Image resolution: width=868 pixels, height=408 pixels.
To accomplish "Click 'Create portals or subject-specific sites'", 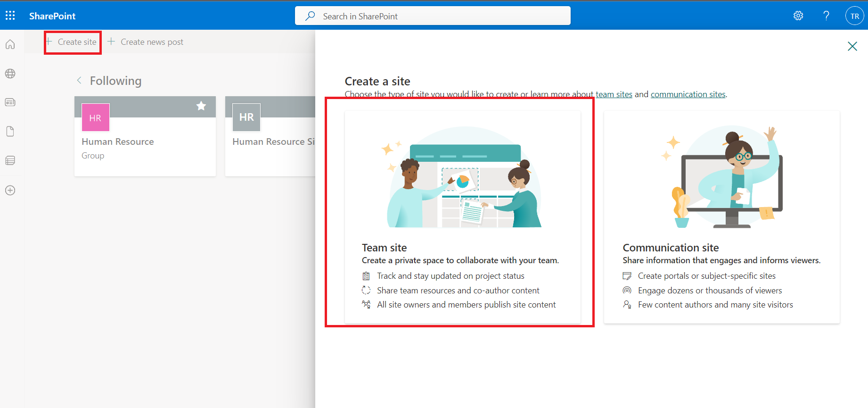I will (706, 276).
